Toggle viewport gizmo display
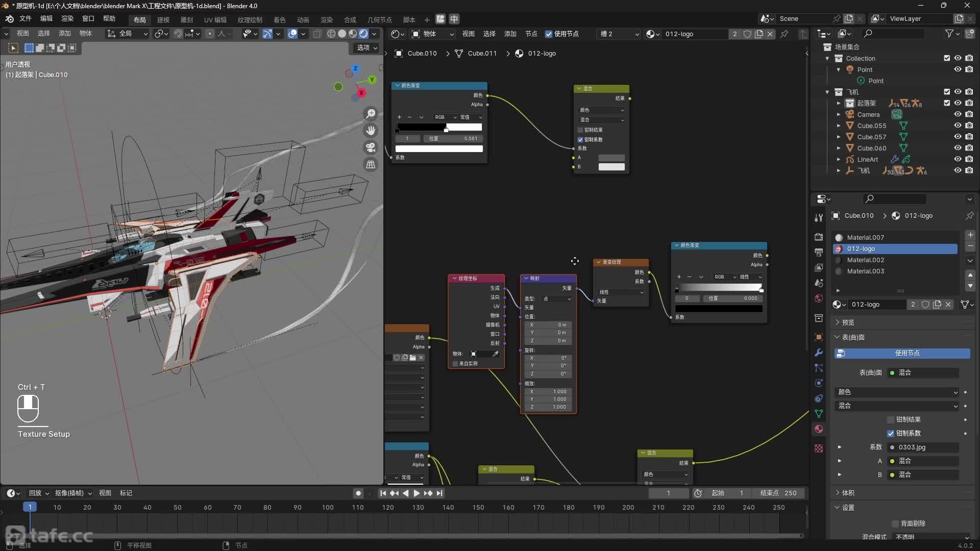 click(x=267, y=34)
